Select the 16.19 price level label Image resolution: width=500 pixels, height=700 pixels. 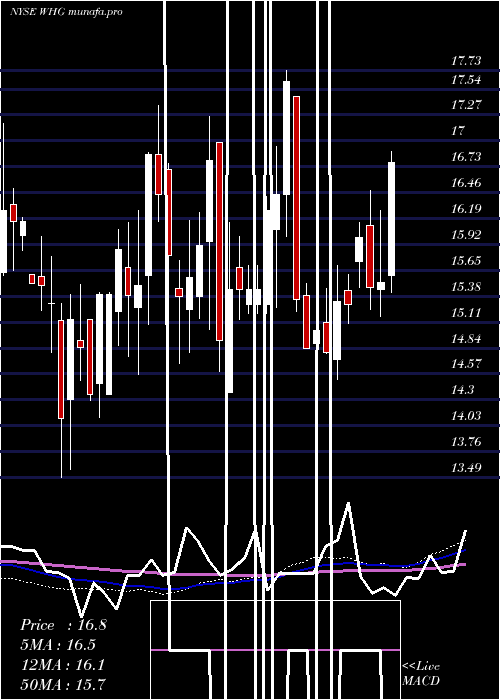[466, 208]
